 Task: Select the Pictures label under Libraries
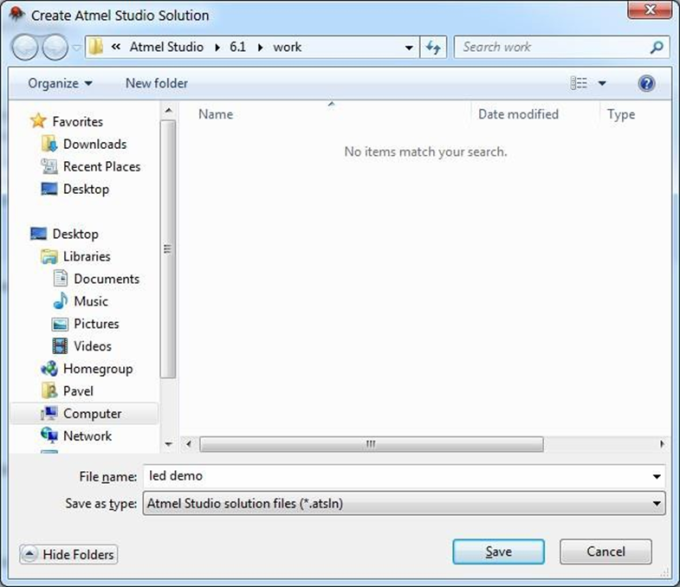[x=96, y=323]
